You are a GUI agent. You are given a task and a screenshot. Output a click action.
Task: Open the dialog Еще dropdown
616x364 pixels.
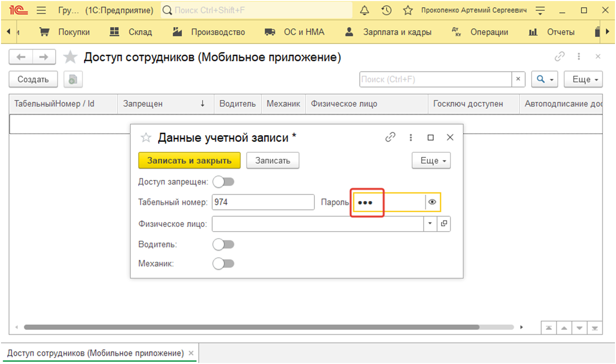pyautogui.click(x=431, y=161)
